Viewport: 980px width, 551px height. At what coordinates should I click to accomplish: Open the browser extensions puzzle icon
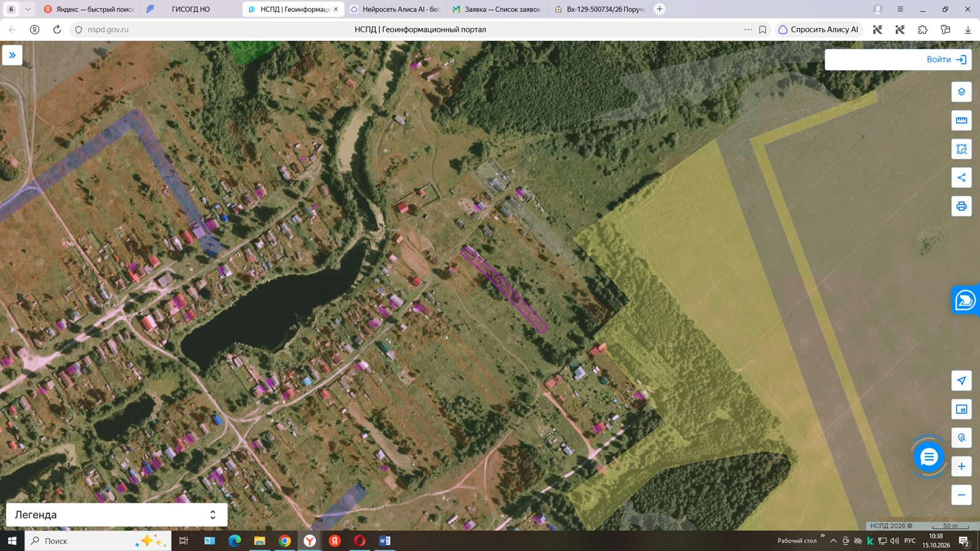922,29
